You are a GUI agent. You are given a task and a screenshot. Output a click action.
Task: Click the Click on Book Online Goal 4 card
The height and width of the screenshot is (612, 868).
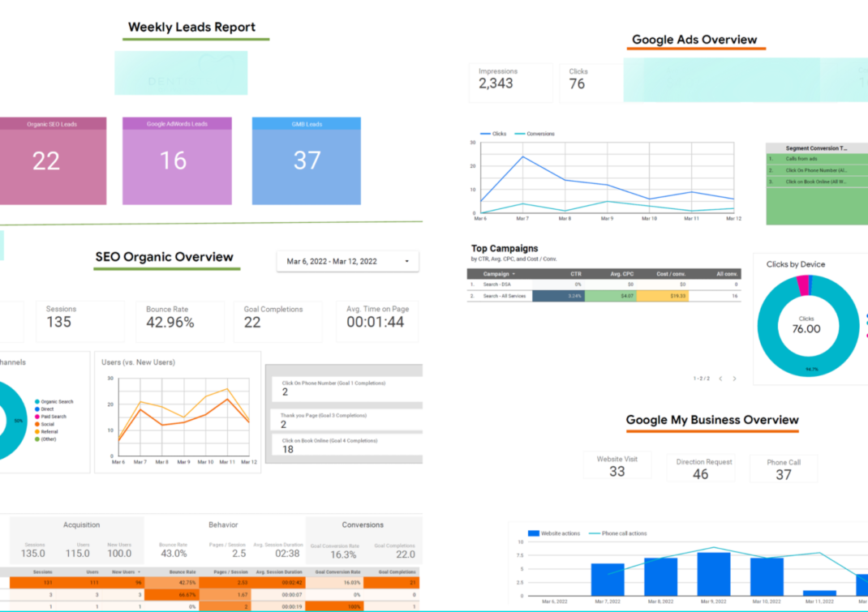pyautogui.click(x=347, y=446)
